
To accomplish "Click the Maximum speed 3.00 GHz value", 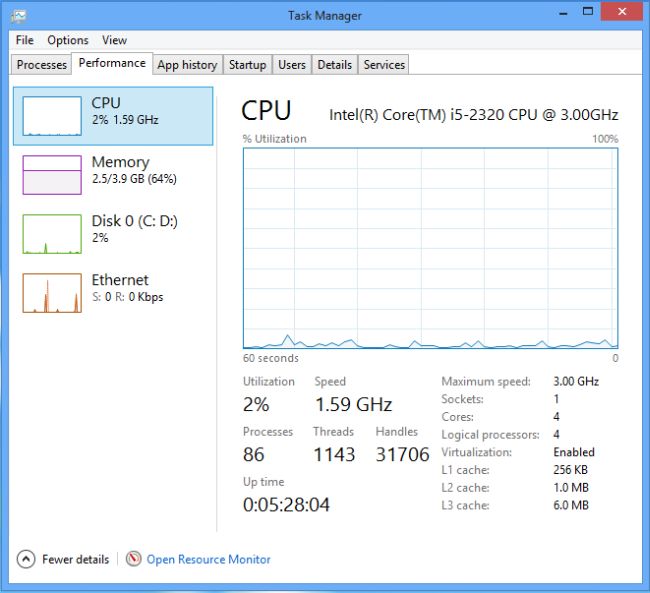I will click(576, 381).
